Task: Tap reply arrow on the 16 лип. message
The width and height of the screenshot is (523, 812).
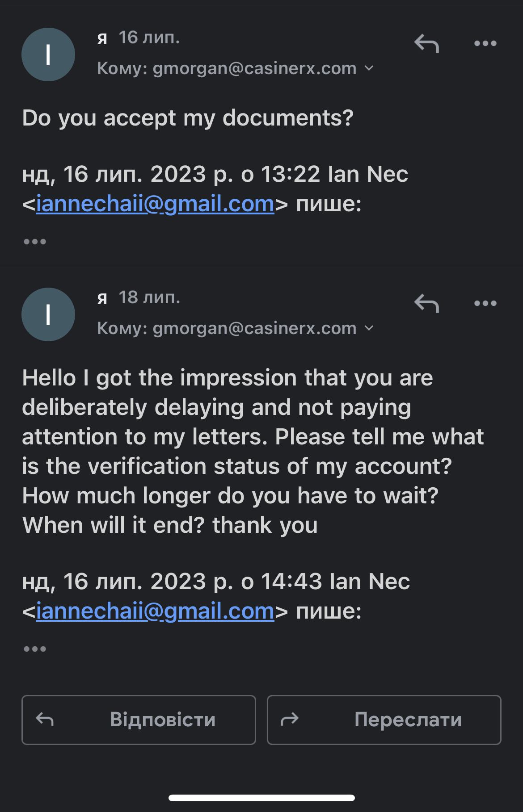Action: click(426, 44)
